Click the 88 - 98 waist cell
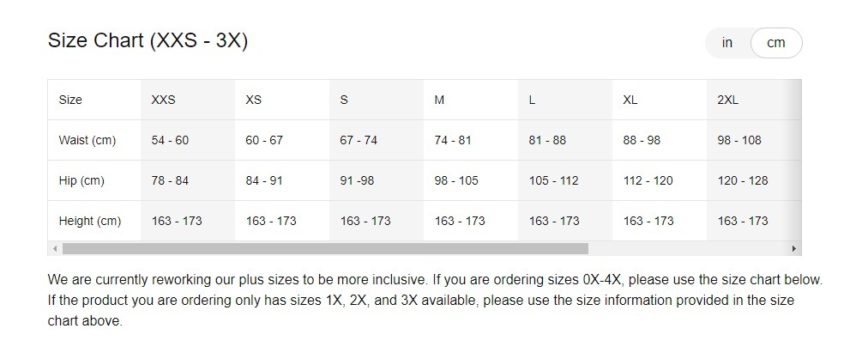This screenshot has height=353, width=868. [642, 140]
